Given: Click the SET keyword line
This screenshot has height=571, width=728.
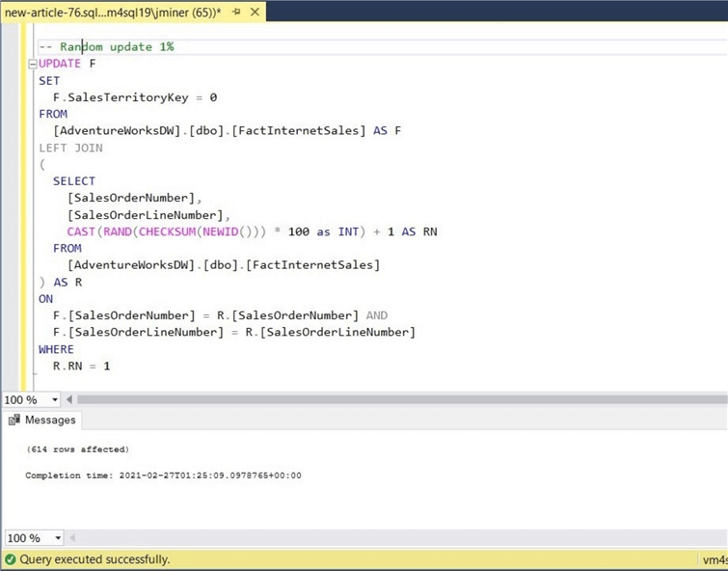Looking at the screenshot, I should tap(49, 81).
